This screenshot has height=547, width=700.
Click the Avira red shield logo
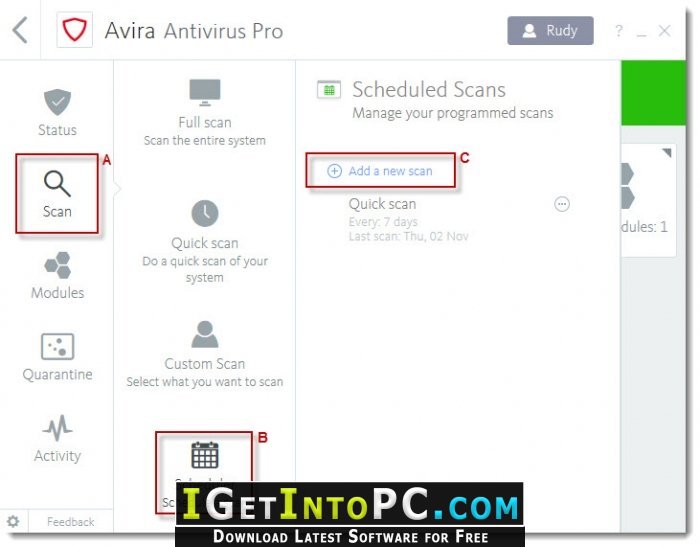(x=75, y=30)
